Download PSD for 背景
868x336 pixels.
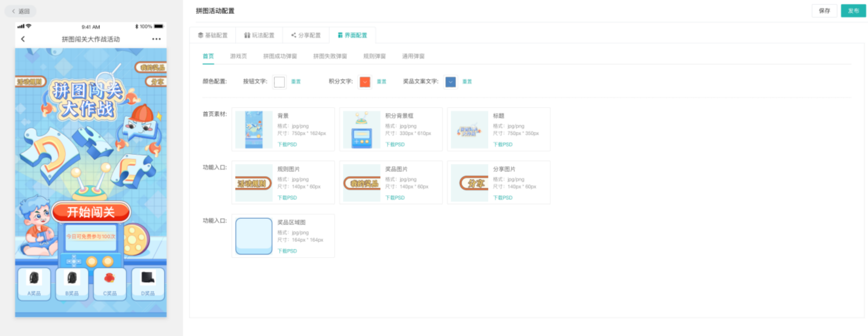coord(287,144)
